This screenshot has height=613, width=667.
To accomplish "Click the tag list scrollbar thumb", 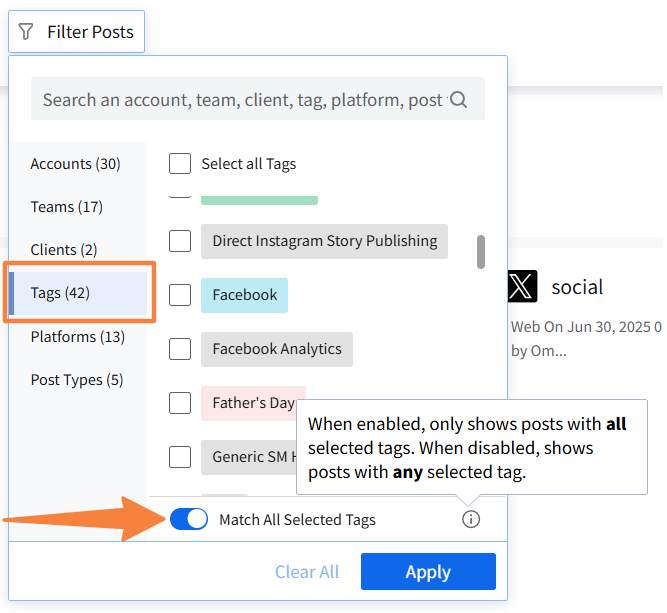I will point(481,252).
